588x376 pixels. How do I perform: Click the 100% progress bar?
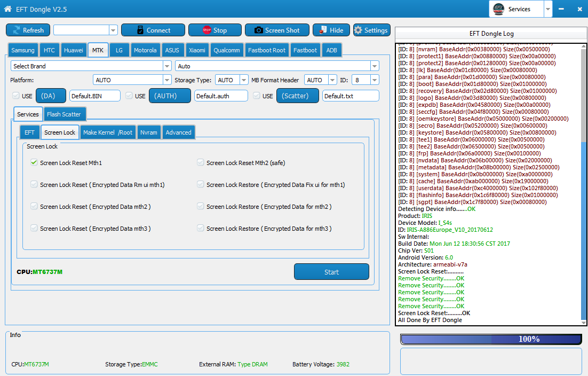490,339
